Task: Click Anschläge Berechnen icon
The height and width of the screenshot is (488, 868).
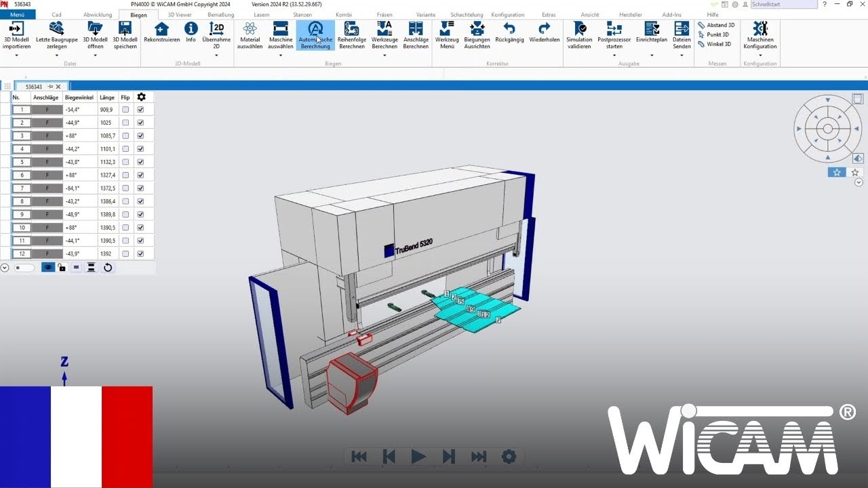Action: [x=416, y=28]
